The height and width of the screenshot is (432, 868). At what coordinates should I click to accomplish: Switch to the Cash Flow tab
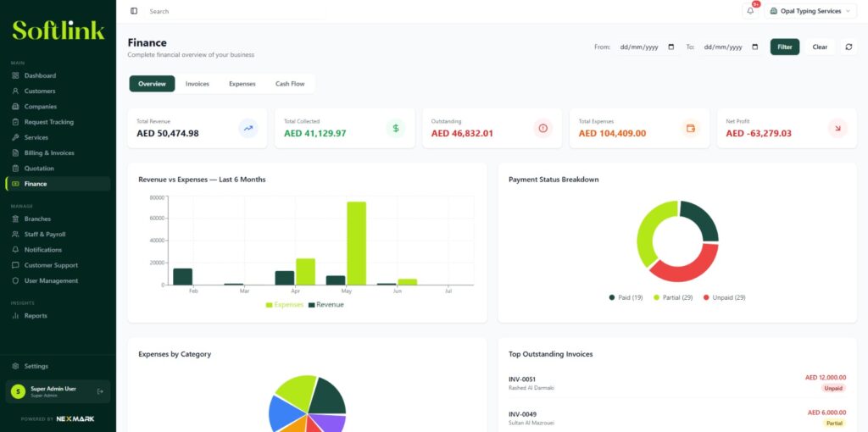290,84
